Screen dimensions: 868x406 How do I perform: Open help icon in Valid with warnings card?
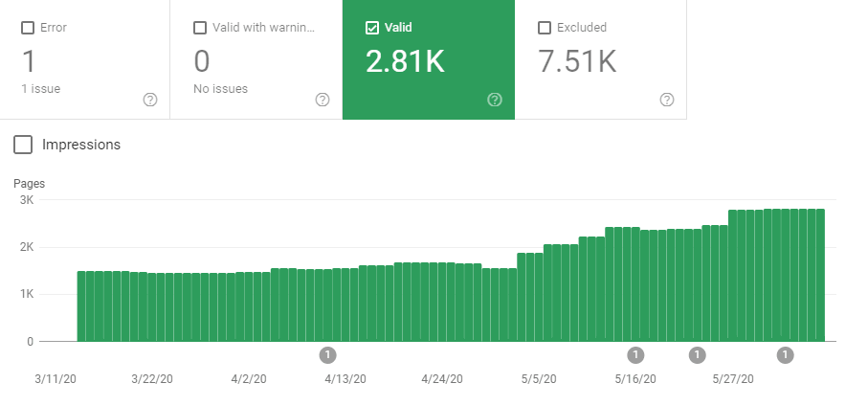[323, 100]
